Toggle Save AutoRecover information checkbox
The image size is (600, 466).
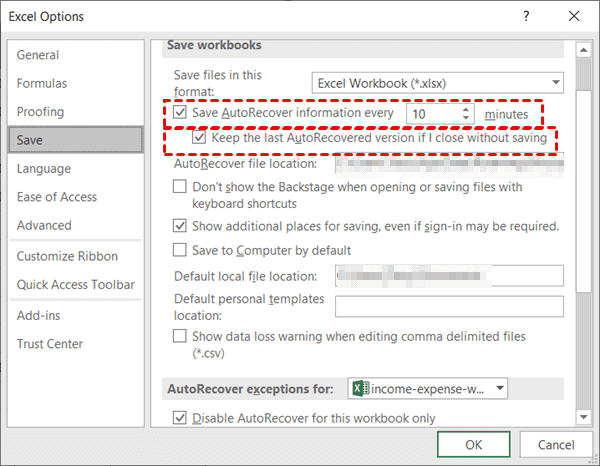[x=180, y=114]
